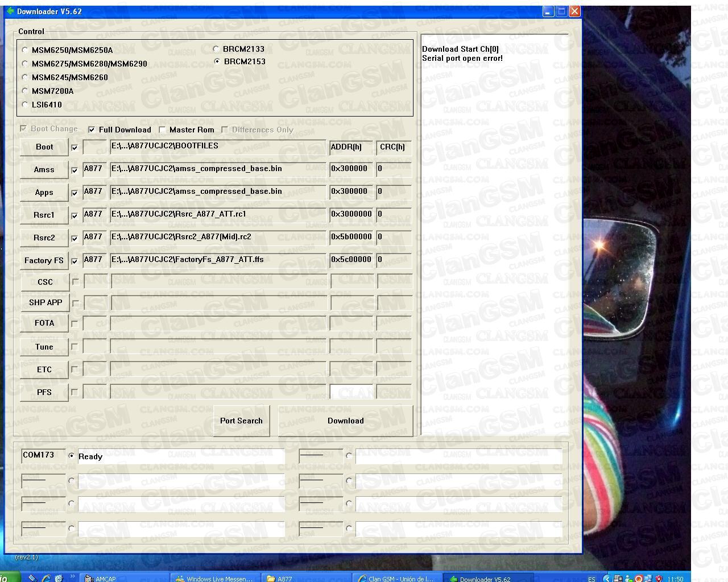
Task: Select the BRCM2133 chipset option
Action: click(216, 49)
